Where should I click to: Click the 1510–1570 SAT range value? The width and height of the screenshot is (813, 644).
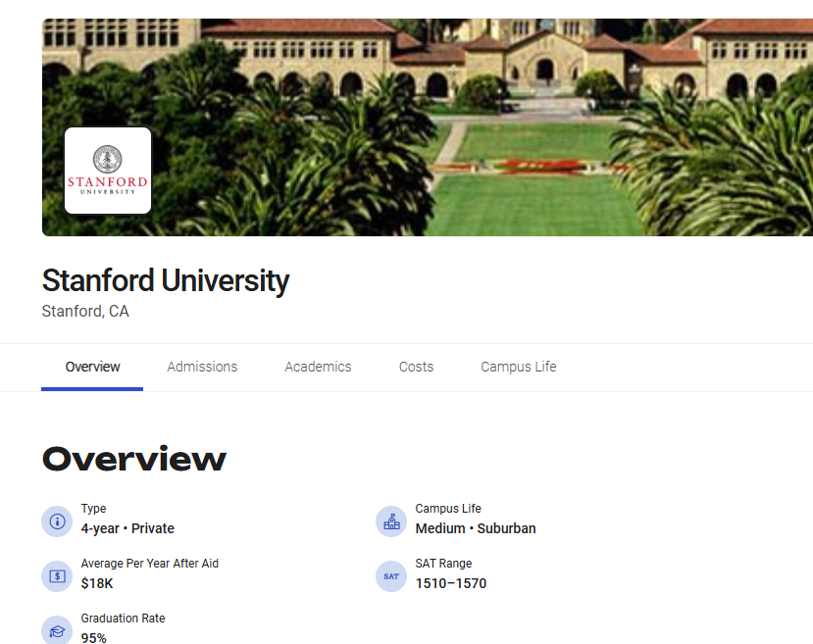[x=450, y=583]
